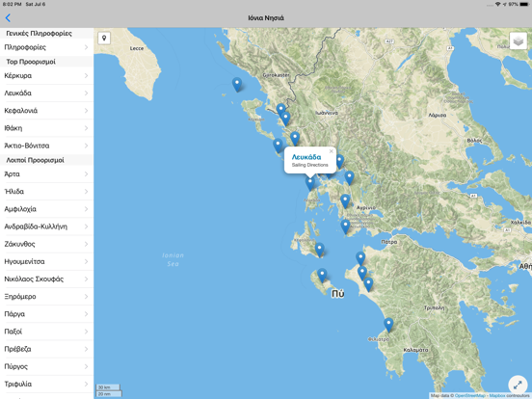Open the Νικόλαος Σκουφάς list row
This screenshot has height=399, width=532.
pyautogui.click(x=46, y=279)
